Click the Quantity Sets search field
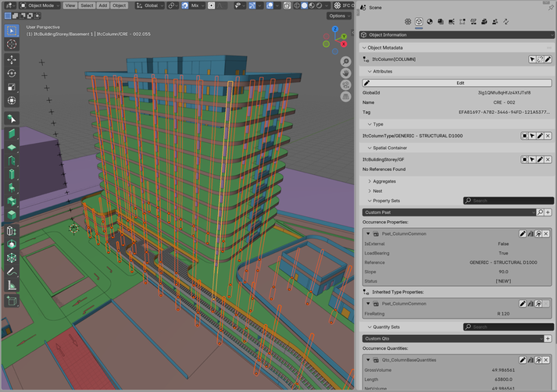The width and height of the screenshot is (557, 392). pyautogui.click(x=509, y=327)
